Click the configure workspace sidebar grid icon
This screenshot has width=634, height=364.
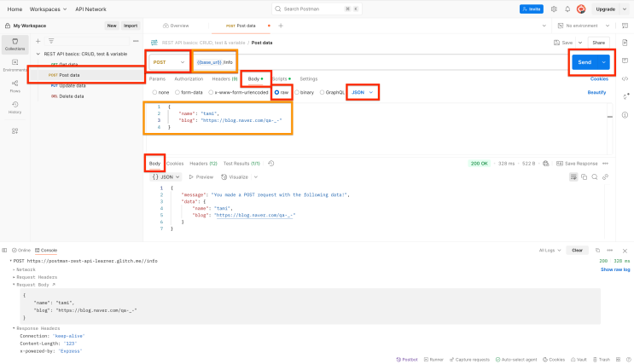pos(15,131)
